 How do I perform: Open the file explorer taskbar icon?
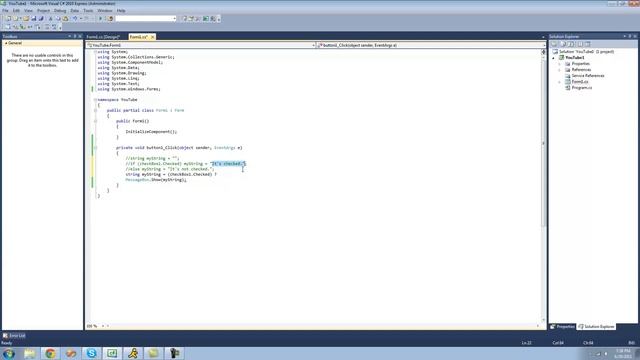click(29, 353)
